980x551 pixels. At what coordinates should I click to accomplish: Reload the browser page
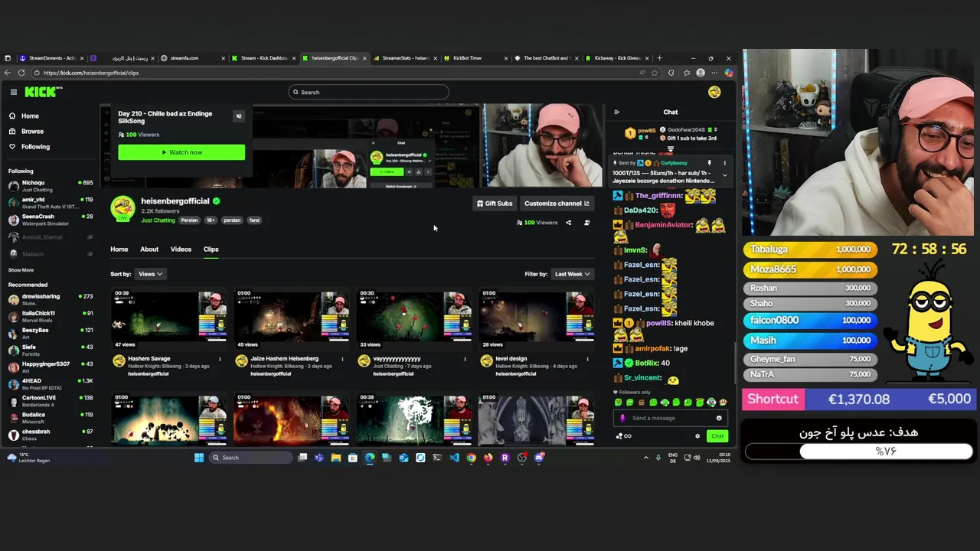coord(21,73)
